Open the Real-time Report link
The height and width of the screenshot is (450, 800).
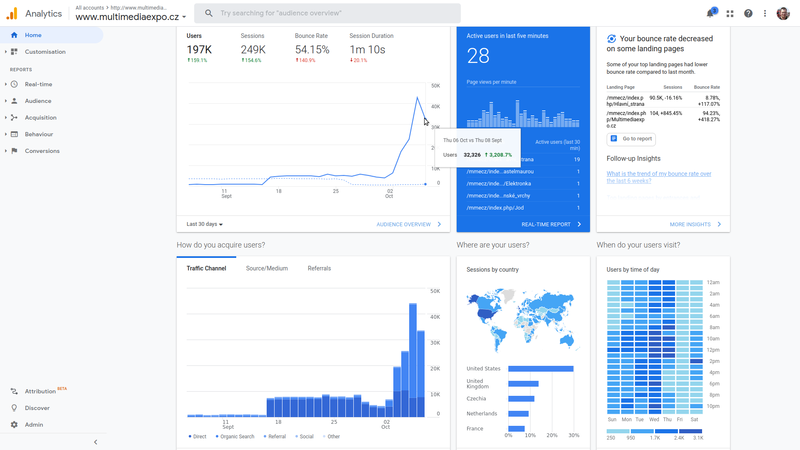[546, 224]
